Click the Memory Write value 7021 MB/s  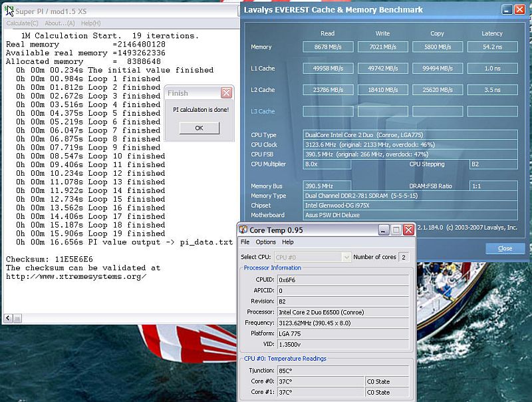tap(383, 47)
